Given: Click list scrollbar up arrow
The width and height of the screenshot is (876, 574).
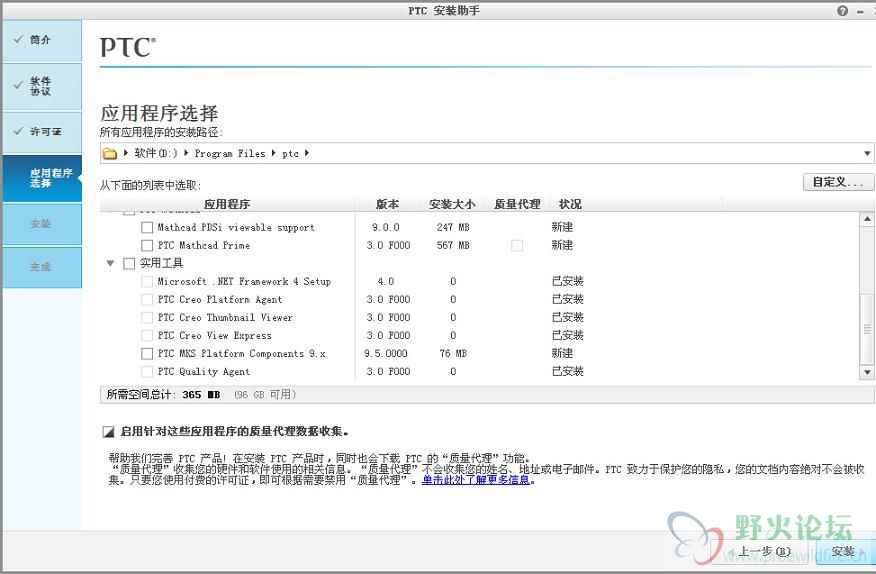Looking at the screenshot, I should (867, 219).
